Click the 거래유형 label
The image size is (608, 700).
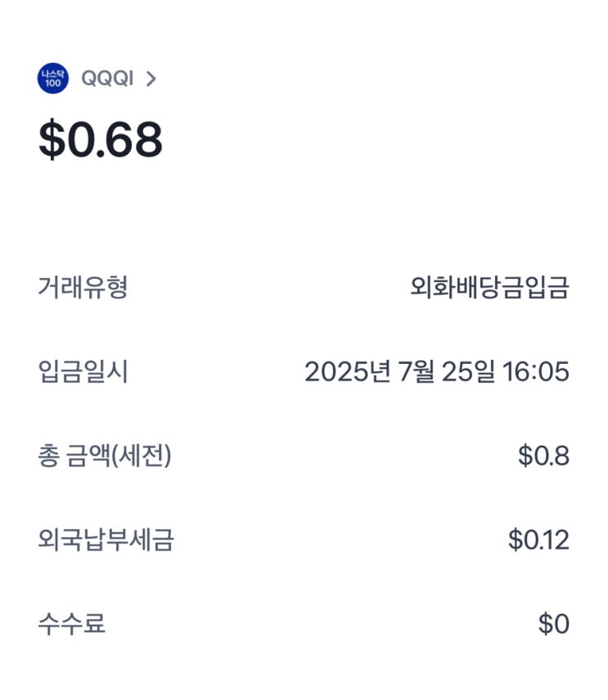[83, 287]
